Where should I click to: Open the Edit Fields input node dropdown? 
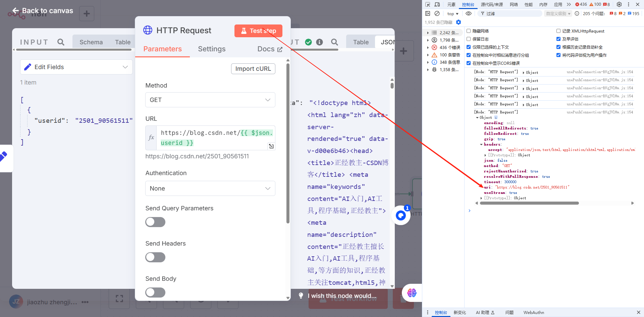(76, 67)
